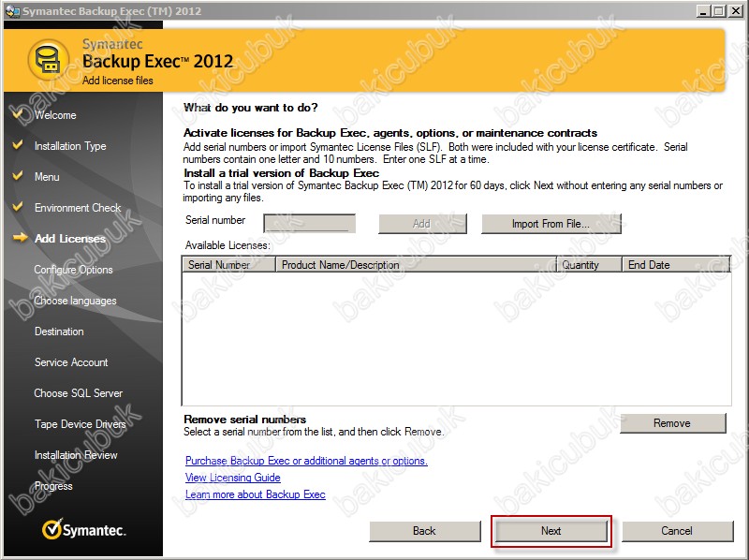This screenshot has height=560, width=749.
Task: Open Import From File dialog
Action: pyautogui.click(x=551, y=224)
